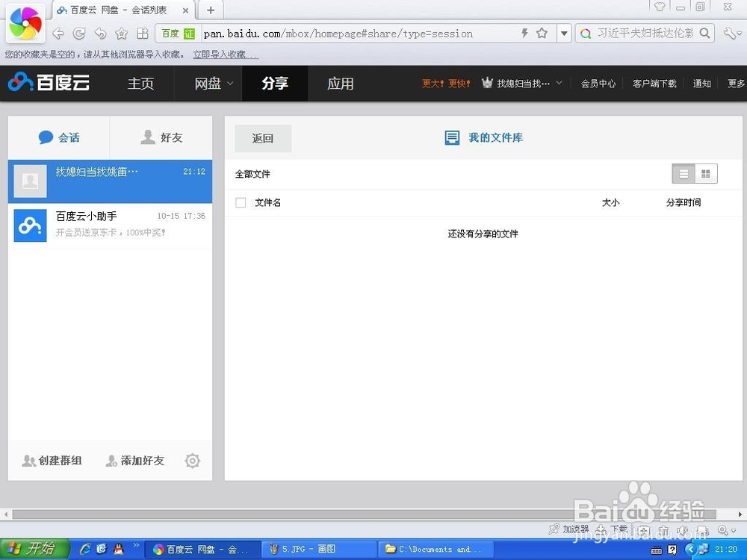Click the 我的文件库 library icon
The height and width of the screenshot is (560, 747).
pos(452,137)
